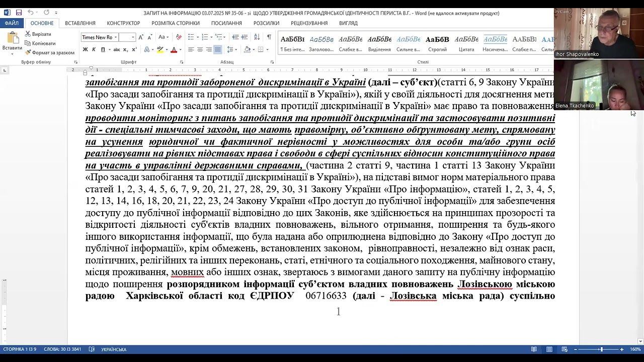
Task: Apply bulleted list
Action: pyautogui.click(x=191, y=37)
